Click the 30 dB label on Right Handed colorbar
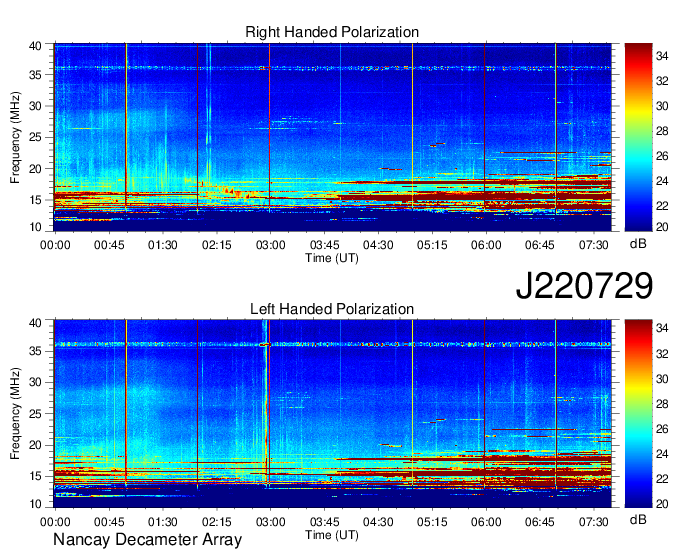680x552 pixels. tap(662, 106)
